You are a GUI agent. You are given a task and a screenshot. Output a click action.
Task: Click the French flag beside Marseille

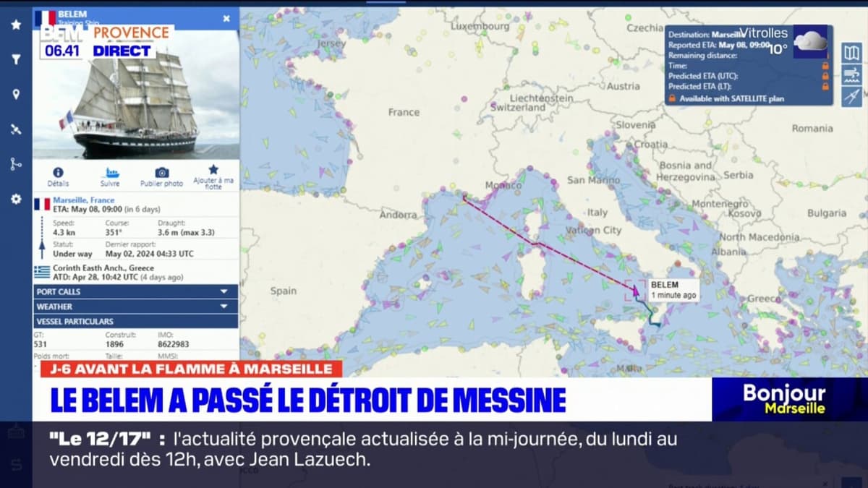42,204
